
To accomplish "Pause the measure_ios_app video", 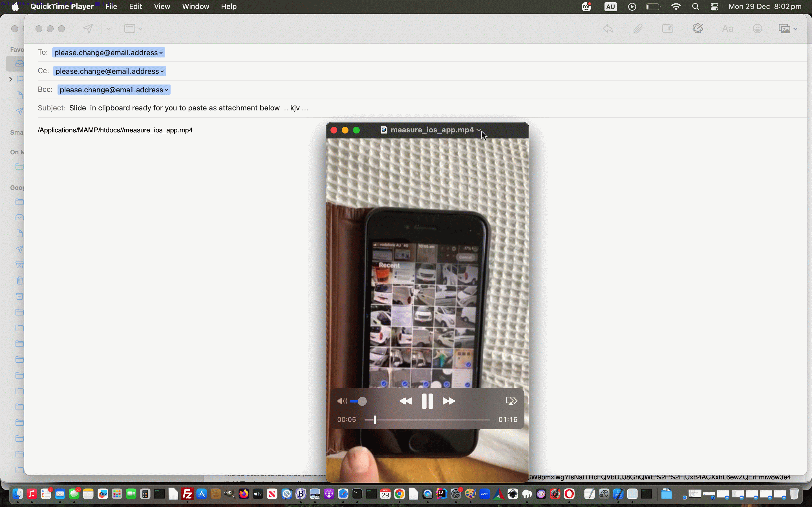I will [x=427, y=401].
